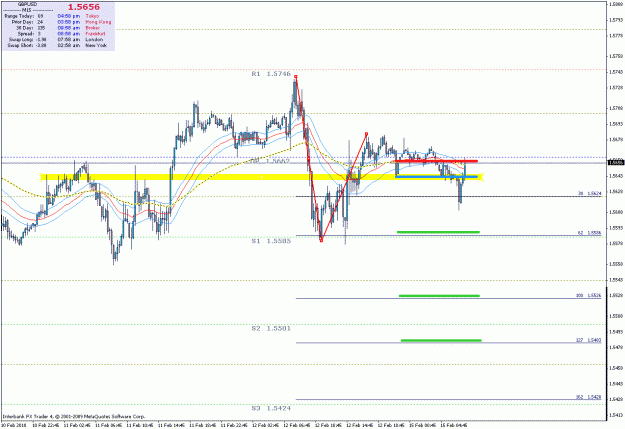Viewport: 625px width, 429px height.
Task: Select the thick blue horizontal line object
Action: tap(436, 176)
